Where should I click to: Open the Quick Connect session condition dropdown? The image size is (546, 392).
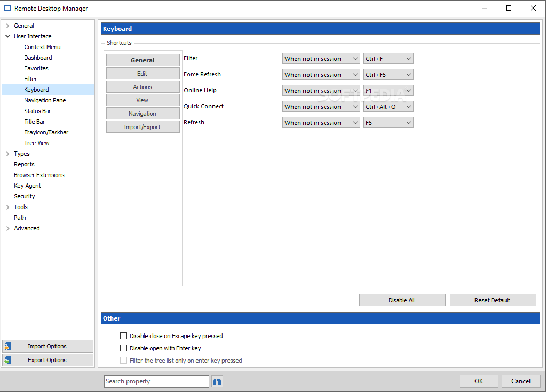pyautogui.click(x=321, y=107)
